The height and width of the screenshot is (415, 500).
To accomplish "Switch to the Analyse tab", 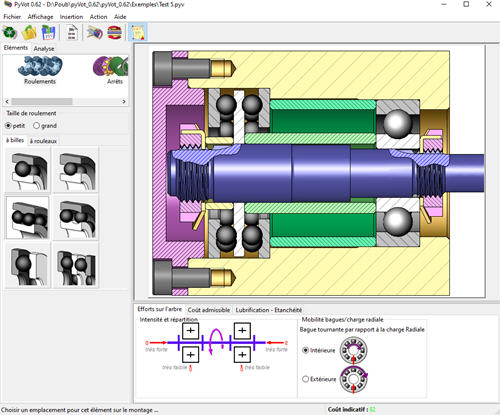I will click(44, 49).
